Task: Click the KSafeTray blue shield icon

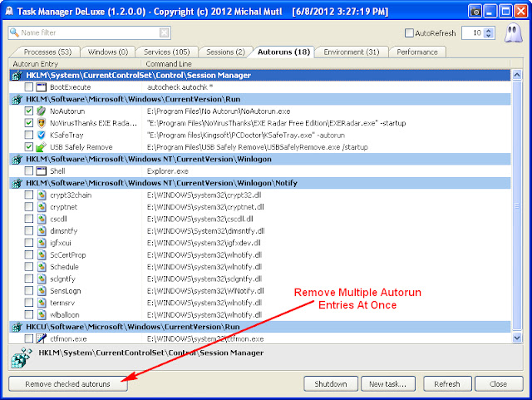Action: (x=41, y=136)
